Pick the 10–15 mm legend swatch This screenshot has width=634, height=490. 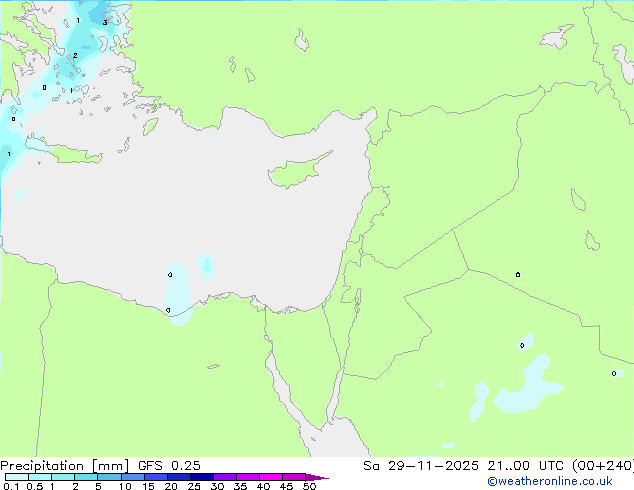point(133,477)
